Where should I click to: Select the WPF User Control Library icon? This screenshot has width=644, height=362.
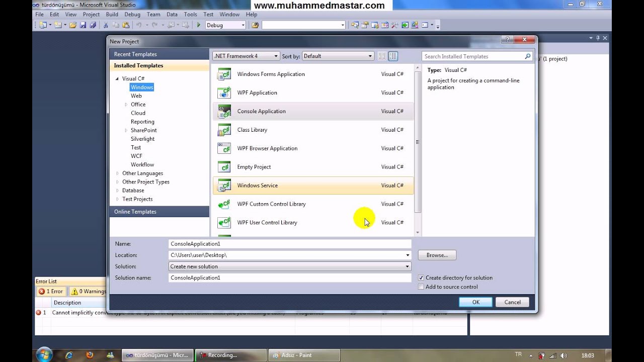pyautogui.click(x=224, y=223)
